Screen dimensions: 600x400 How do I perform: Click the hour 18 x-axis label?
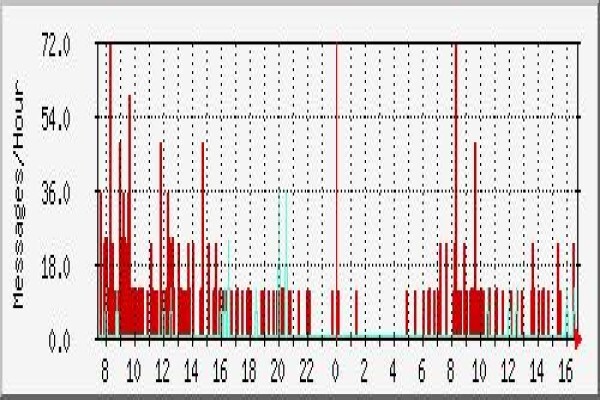coord(249,371)
